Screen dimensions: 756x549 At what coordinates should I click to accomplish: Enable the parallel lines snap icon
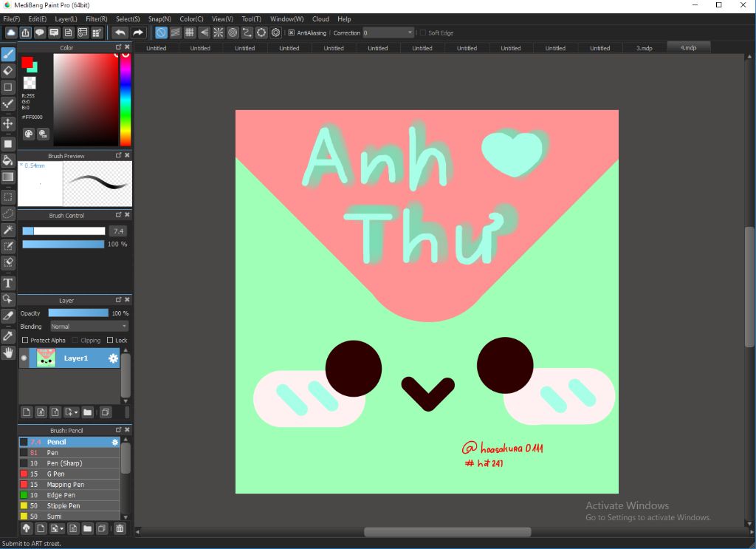coord(176,33)
